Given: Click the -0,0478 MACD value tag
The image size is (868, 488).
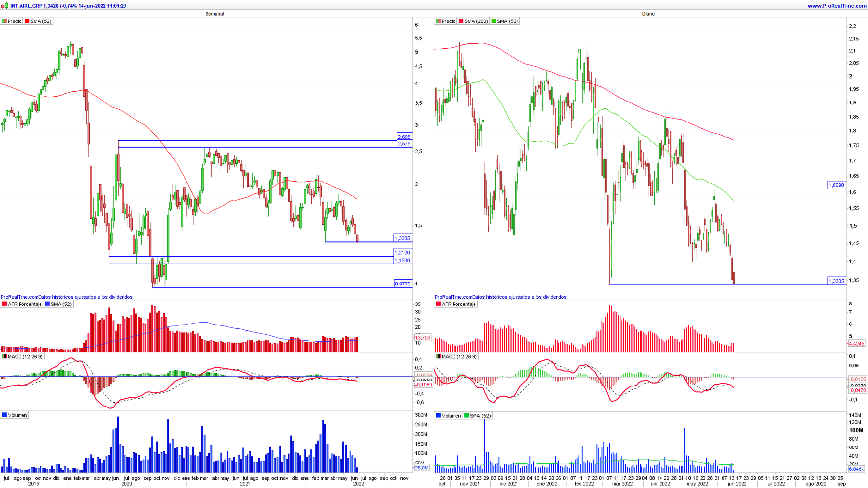Looking at the screenshot, I should [x=857, y=390].
